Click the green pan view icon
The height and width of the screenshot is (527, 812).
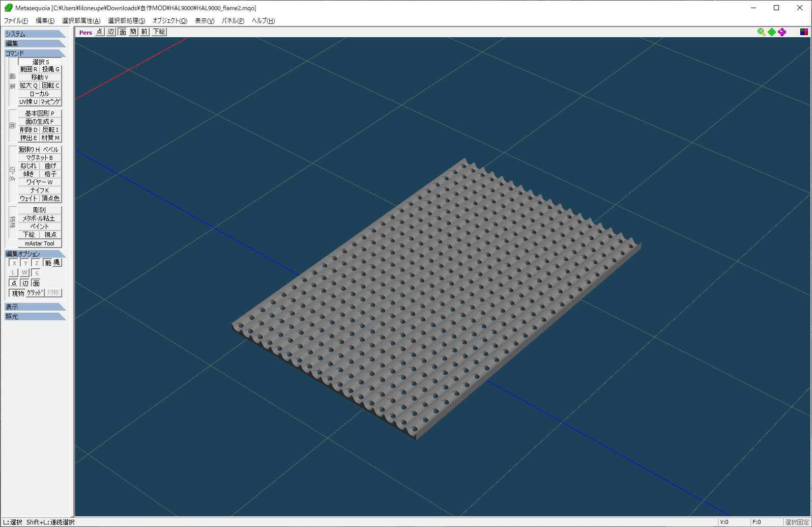pyautogui.click(x=772, y=32)
